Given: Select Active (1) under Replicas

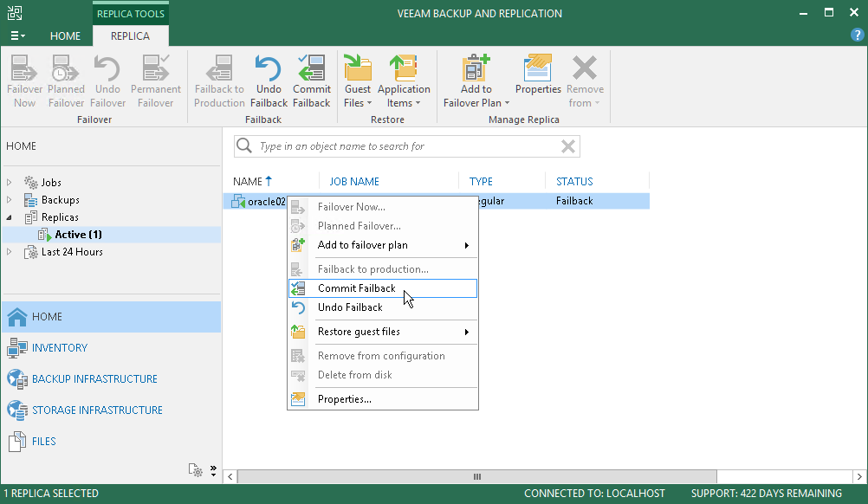Looking at the screenshot, I should point(78,235).
